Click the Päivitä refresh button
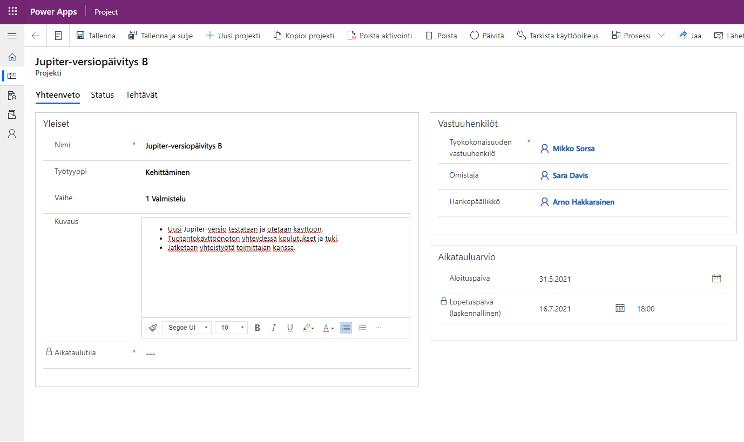Screen dimensions: 744x442 pyautogui.click(x=487, y=35)
